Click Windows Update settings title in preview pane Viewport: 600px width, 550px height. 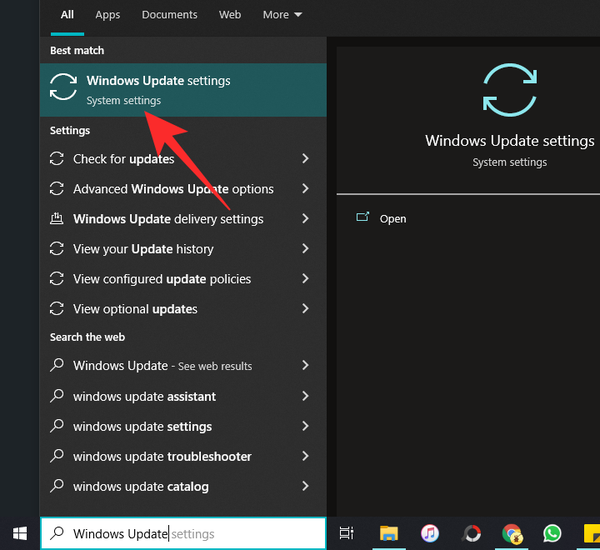tap(510, 140)
